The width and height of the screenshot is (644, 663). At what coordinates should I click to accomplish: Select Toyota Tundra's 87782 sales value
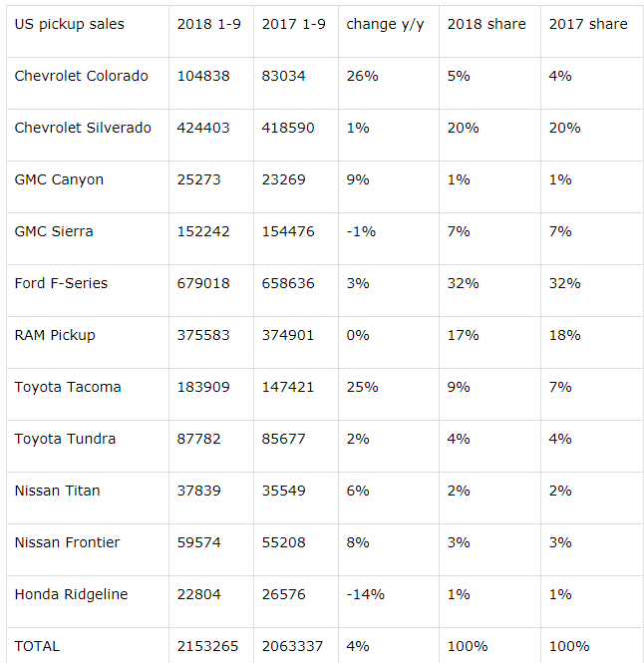pyautogui.click(x=198, y=439)
